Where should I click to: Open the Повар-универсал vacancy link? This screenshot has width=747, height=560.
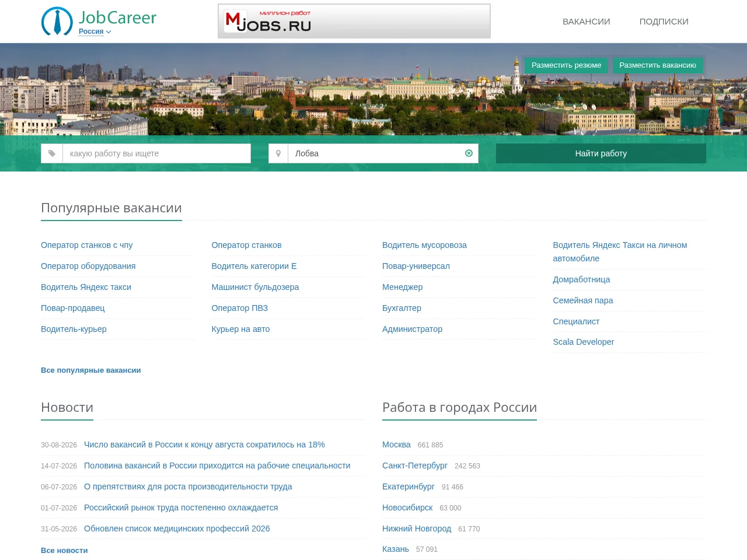[416, 266]
